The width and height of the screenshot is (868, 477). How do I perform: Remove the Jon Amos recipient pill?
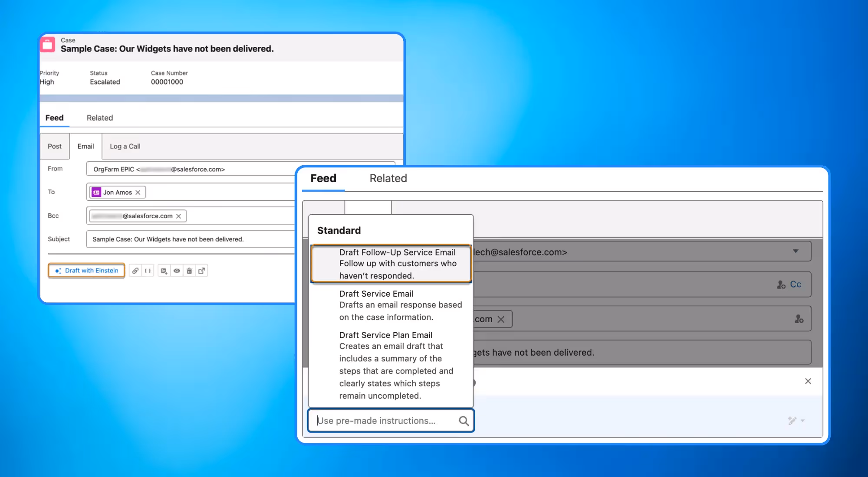point(138,192)
